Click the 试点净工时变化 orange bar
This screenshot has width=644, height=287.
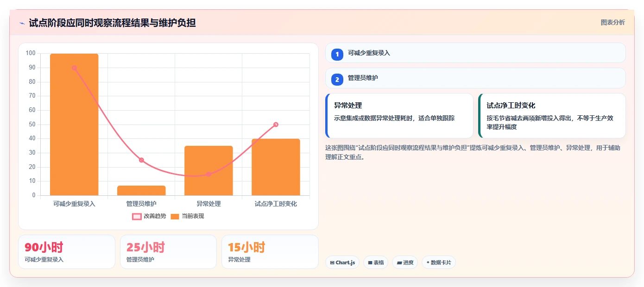(276, 167)
